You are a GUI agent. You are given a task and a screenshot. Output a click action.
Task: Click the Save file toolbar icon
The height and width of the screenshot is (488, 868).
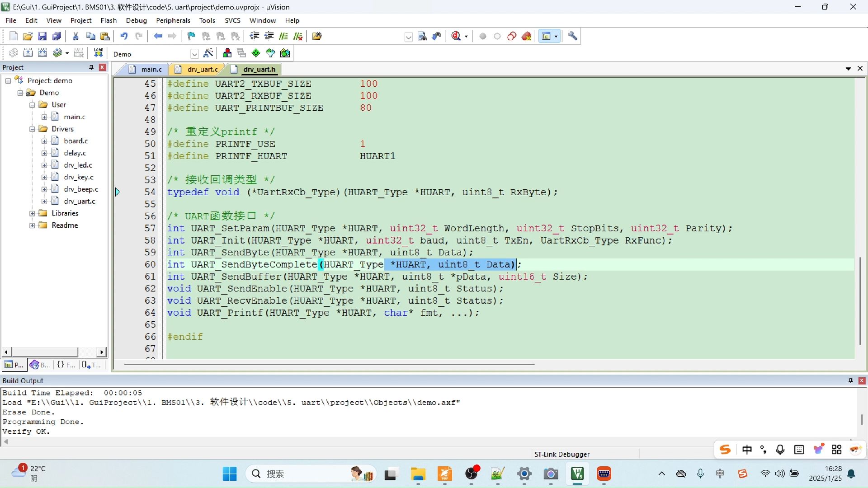click(x=42, y=36)
